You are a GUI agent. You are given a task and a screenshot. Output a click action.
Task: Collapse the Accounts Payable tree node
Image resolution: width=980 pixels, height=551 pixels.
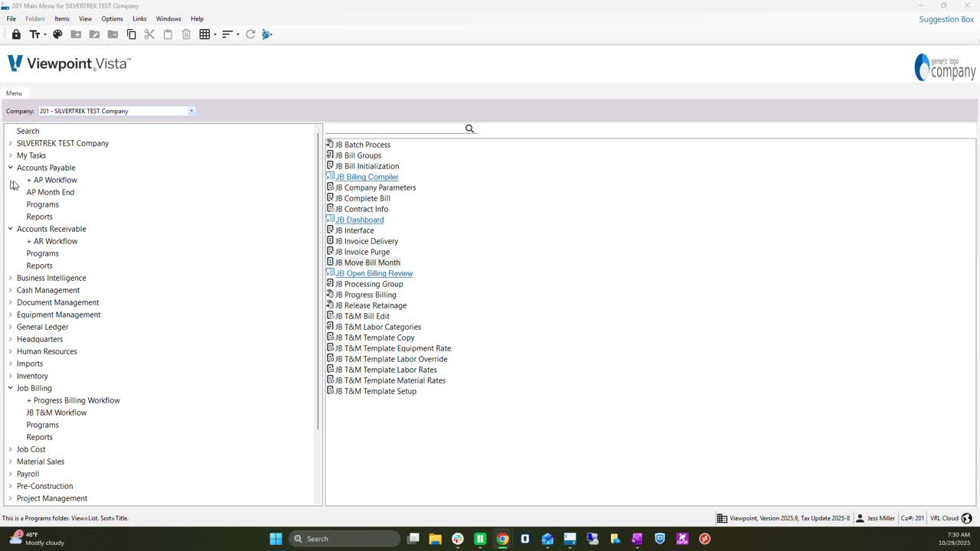tap(11, 168)
